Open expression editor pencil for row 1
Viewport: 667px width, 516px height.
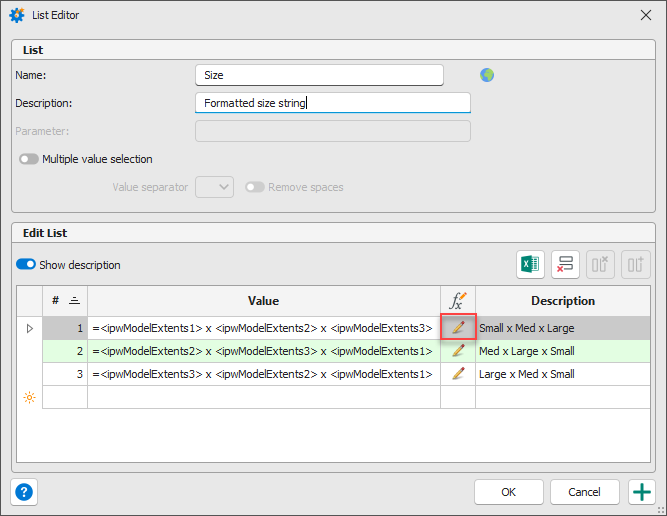(458, 328)
